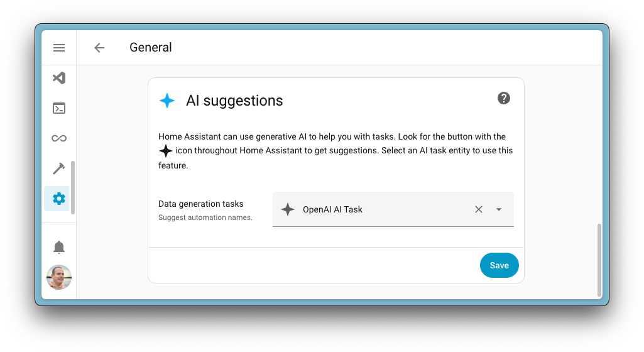
Task: Click the sparkle icon beside OpenAI AI Task
Action: tap(288, 209)
